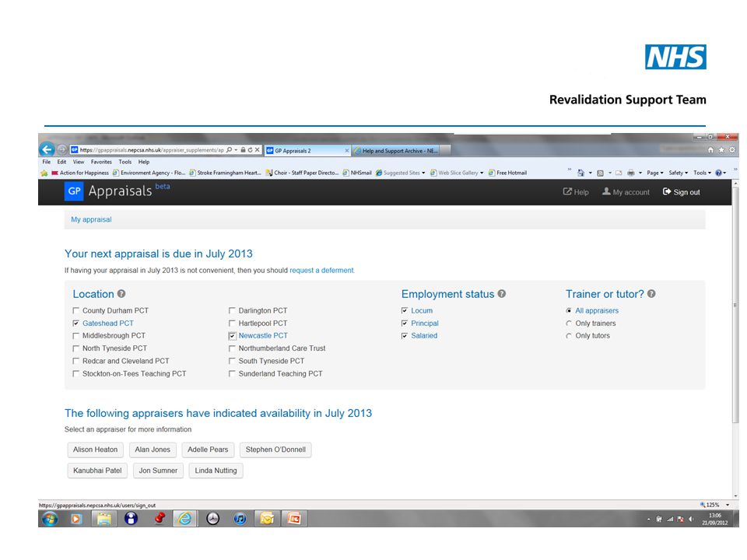
Task: Open Windows Explorer folder in taskbar
Action: click(103, 519)
